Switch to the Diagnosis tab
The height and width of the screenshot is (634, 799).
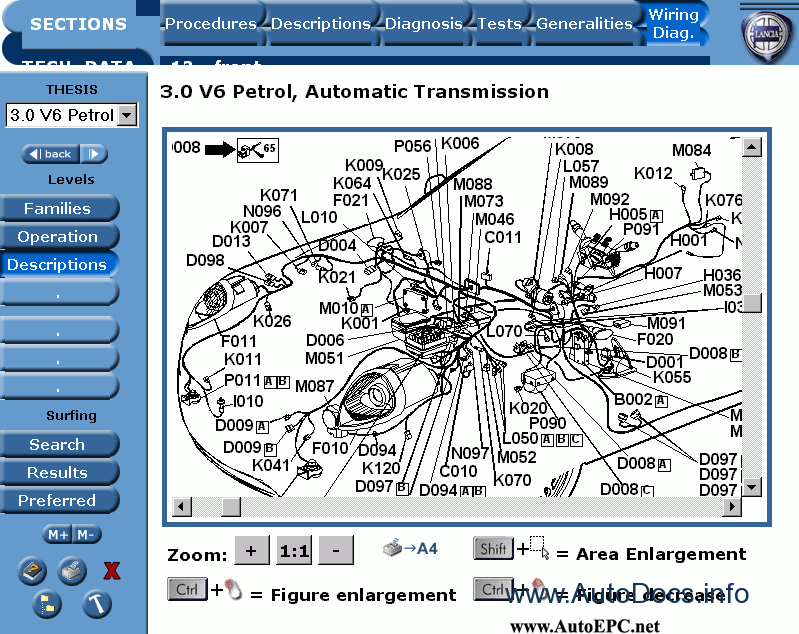pyautogui.click(x=423, y=24)
